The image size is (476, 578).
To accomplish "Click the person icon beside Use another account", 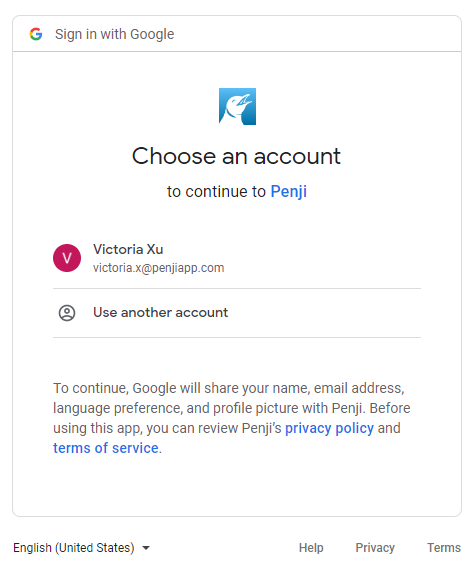I will pyautogui.click(x=67, y=313).
